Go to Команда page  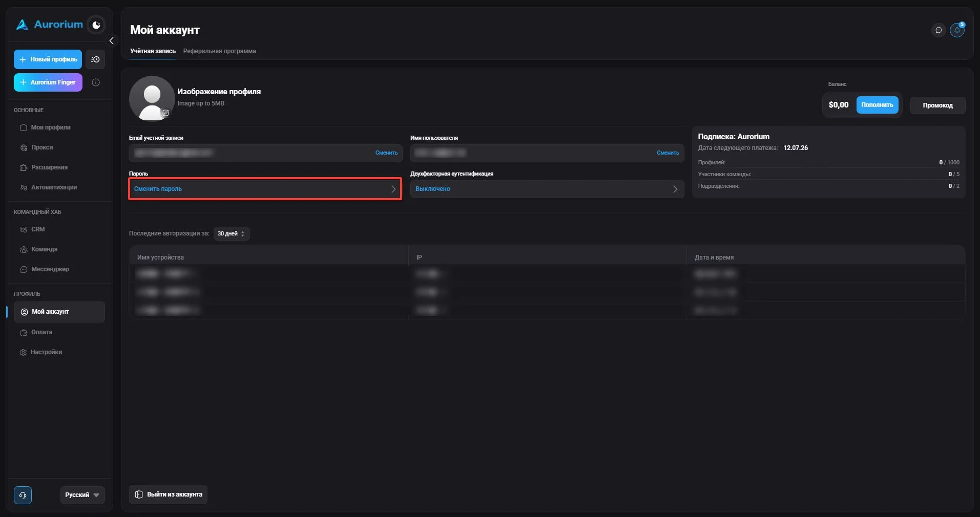pos(38,249)
